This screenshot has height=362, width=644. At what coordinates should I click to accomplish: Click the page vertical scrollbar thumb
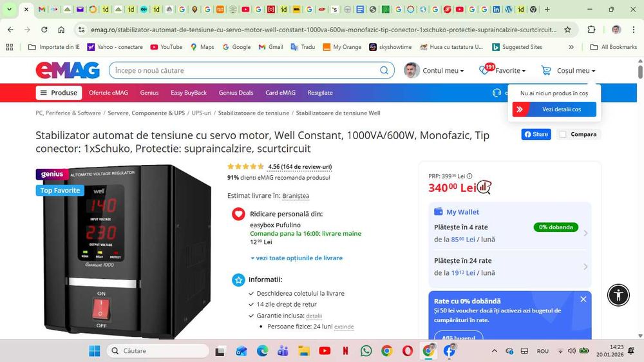coord(640,71)
